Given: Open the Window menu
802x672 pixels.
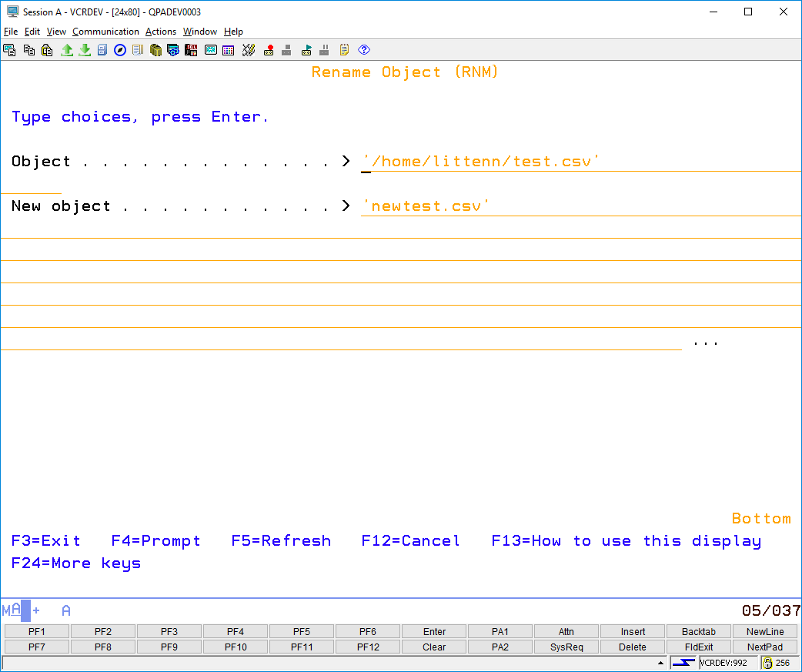Looking at the screenshot, I should coord(200,32).
